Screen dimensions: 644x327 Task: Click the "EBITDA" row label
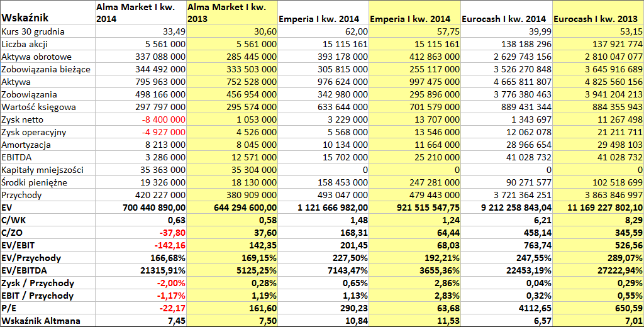tap(17, 158)
